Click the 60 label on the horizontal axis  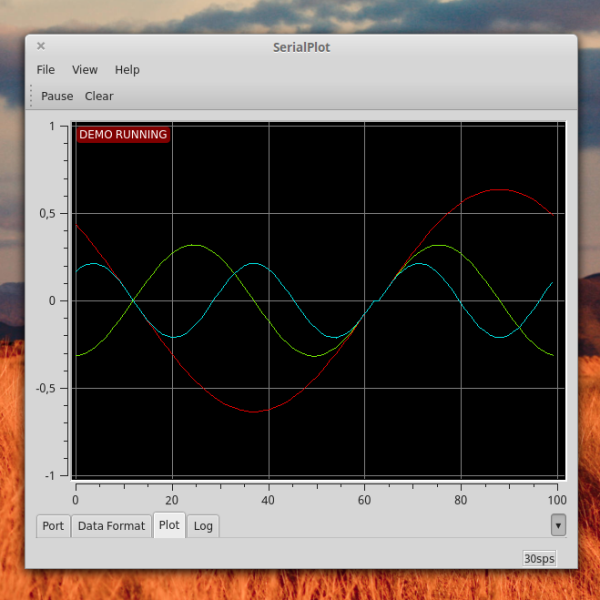coord(364,500)
